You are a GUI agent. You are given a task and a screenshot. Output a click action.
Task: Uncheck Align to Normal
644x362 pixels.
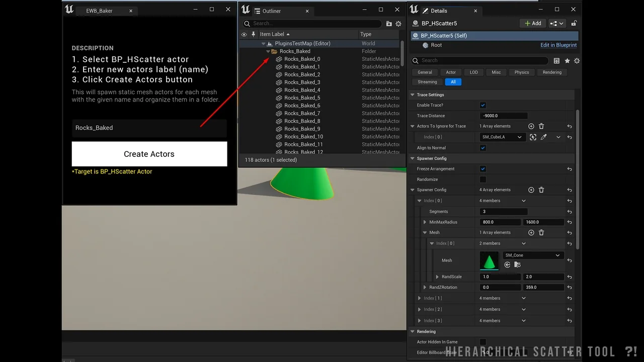[x=482, y=147]
